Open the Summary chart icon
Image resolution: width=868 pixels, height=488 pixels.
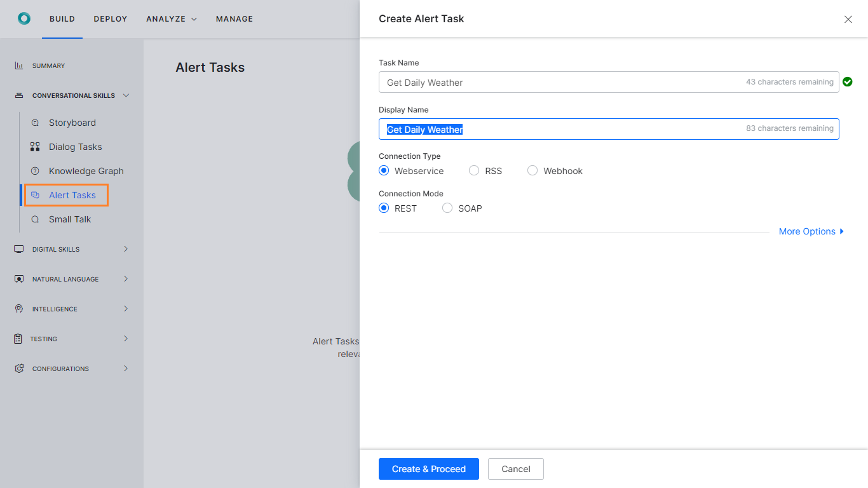point(19,65)
